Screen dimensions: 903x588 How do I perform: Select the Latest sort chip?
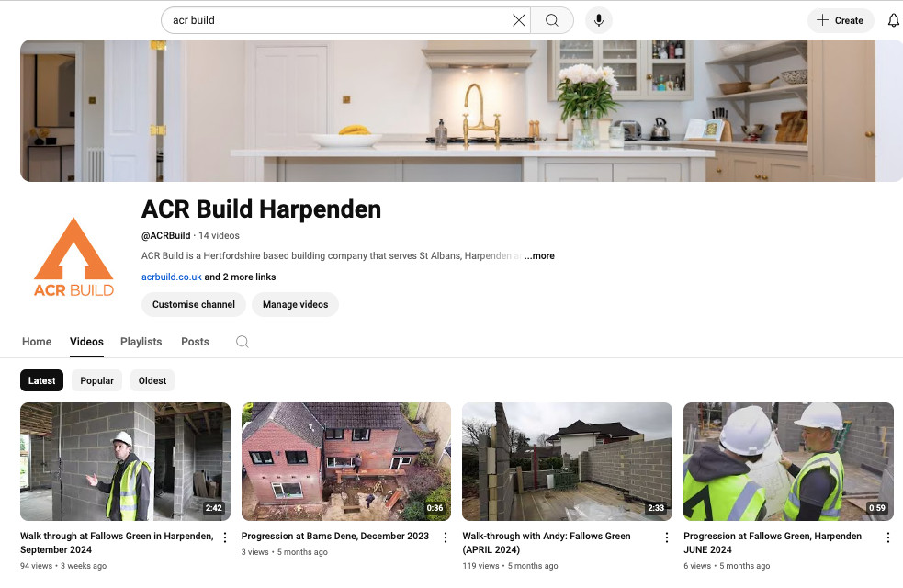(42, 380)
